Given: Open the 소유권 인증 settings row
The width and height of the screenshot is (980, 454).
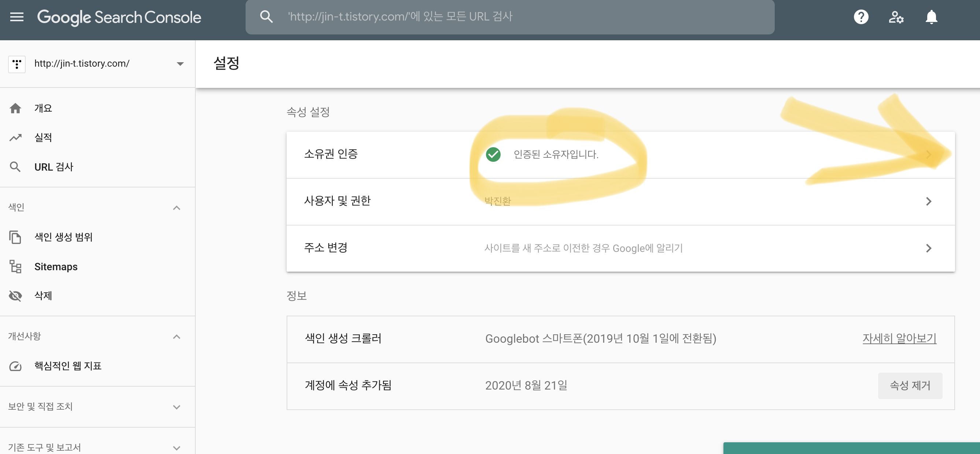Looking at the screenshot, I should coord(620,155).
